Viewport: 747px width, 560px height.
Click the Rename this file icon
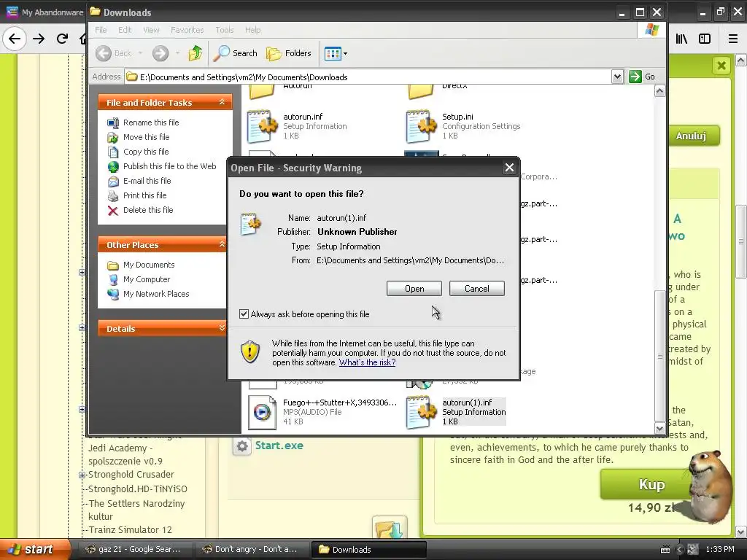[113, 122]
